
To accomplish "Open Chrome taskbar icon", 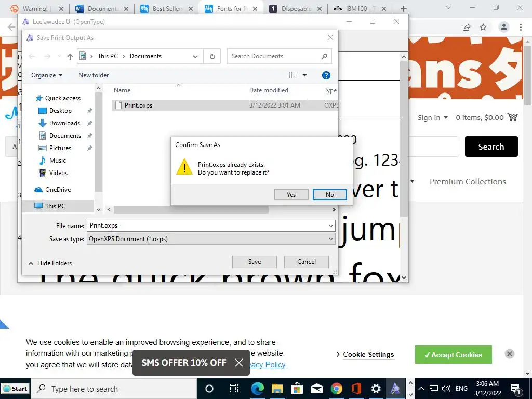I will [336, 389].
